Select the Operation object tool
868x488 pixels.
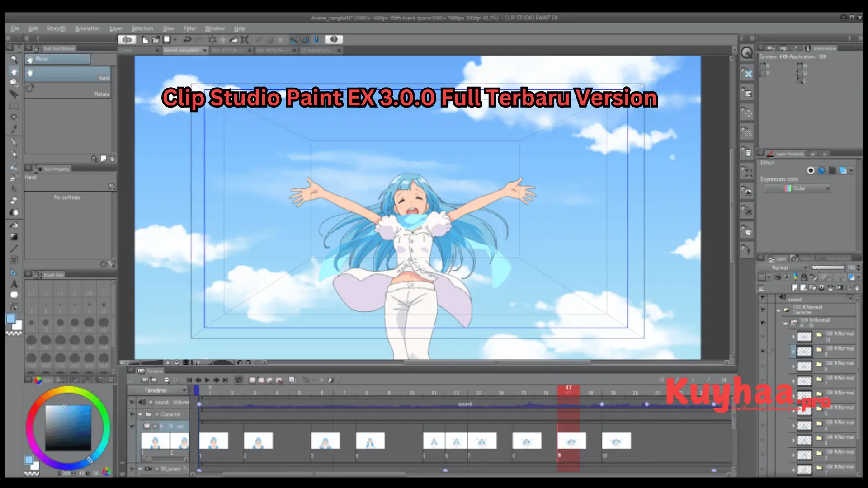coord(14,83)
